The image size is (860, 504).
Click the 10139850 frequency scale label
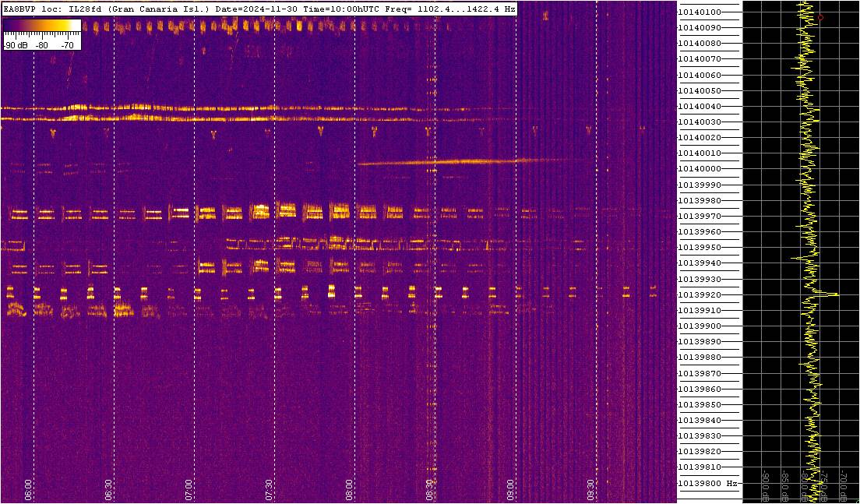(x=700, y=405)
